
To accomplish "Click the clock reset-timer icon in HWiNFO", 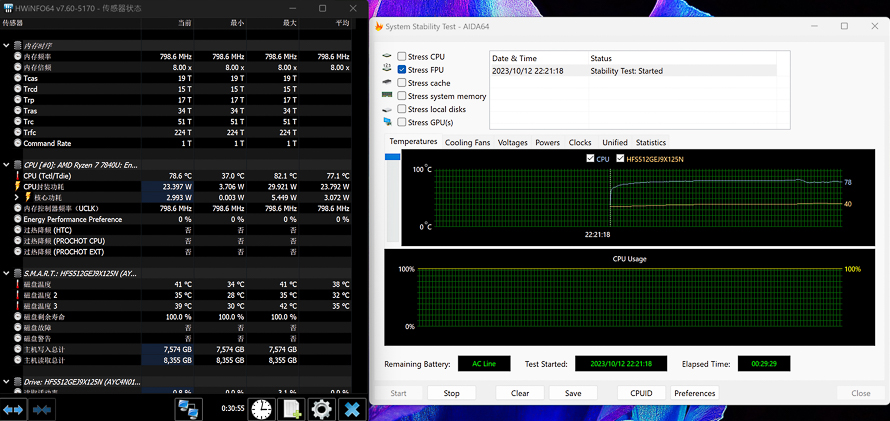I will (262, 409).
